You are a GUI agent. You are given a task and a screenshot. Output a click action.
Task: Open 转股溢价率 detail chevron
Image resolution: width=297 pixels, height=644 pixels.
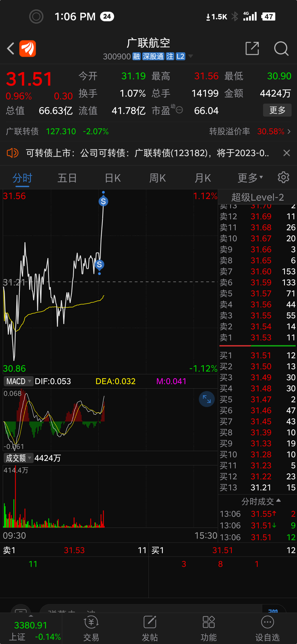tap(289, 132)
